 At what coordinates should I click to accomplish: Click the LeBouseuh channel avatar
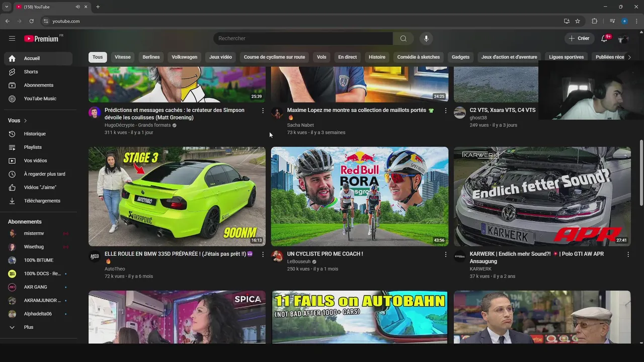point(277,256)
